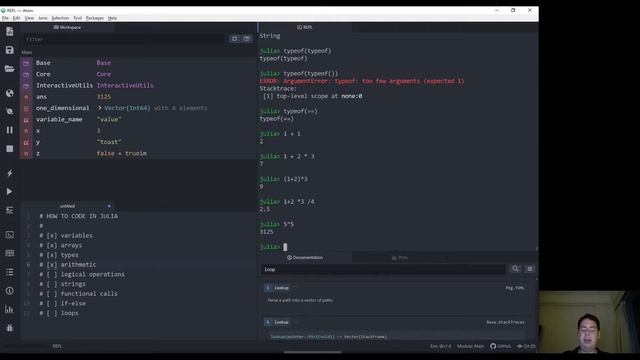
Task: Click the documentation search field containing 'loop'
Action: point(383,269)
